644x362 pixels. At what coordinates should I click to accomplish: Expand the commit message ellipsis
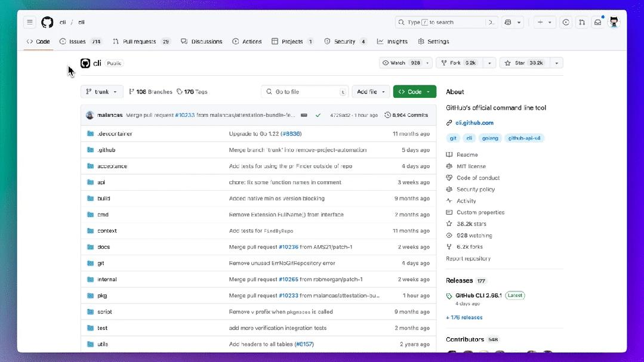[x=304, y=115]
